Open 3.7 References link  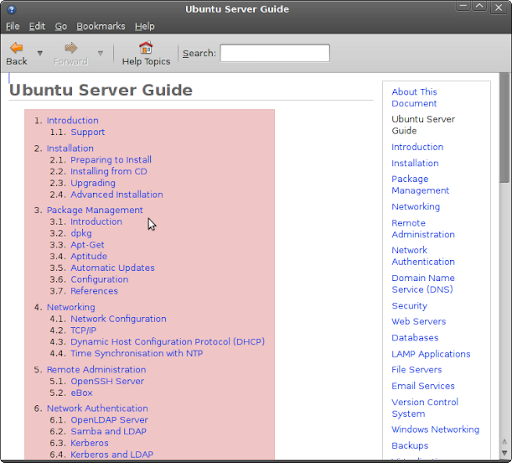click(94, 291)
